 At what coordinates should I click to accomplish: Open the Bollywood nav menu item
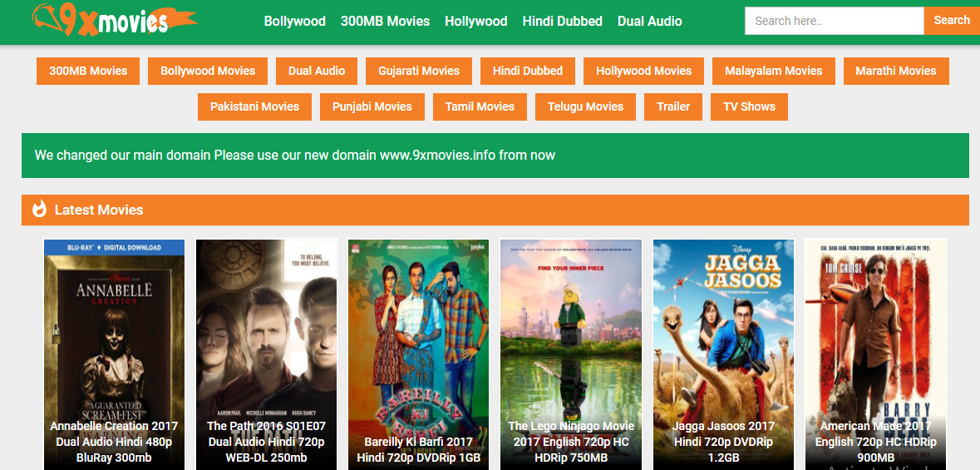pos(295,22)
